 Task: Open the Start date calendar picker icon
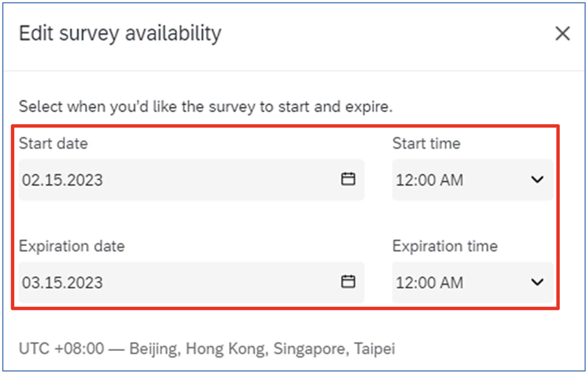[348, 179]
